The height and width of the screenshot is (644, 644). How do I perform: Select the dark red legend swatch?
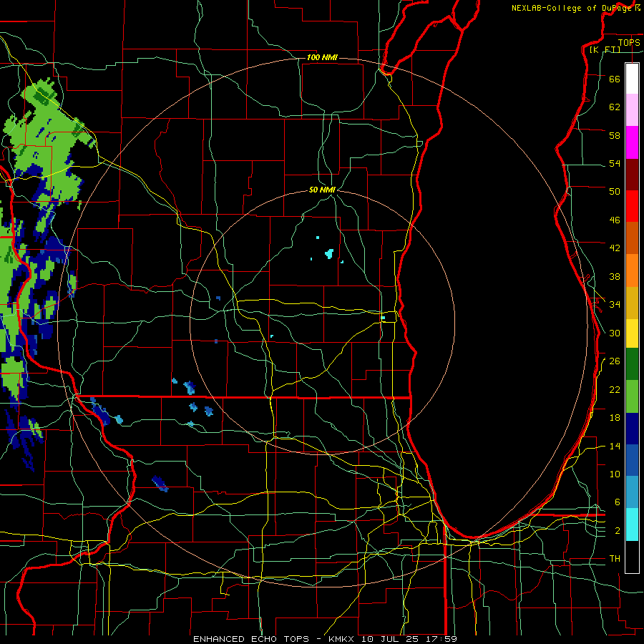coord(632,174)
